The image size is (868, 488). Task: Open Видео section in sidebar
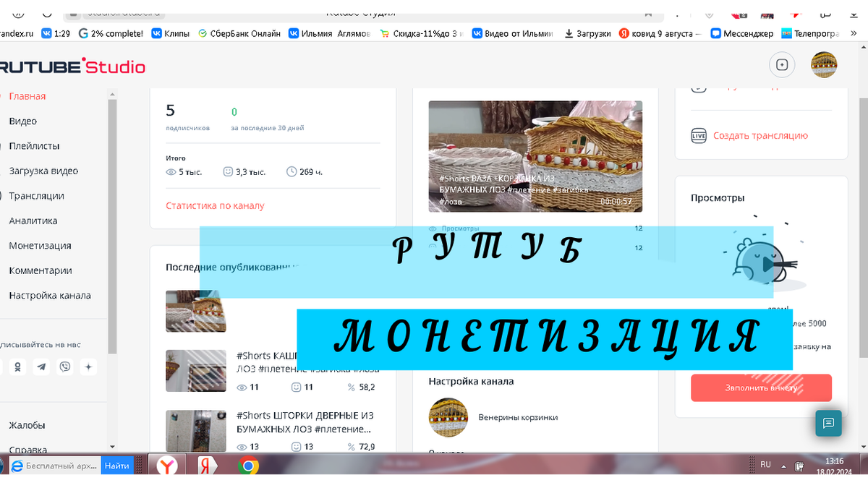tap(23, 121)
